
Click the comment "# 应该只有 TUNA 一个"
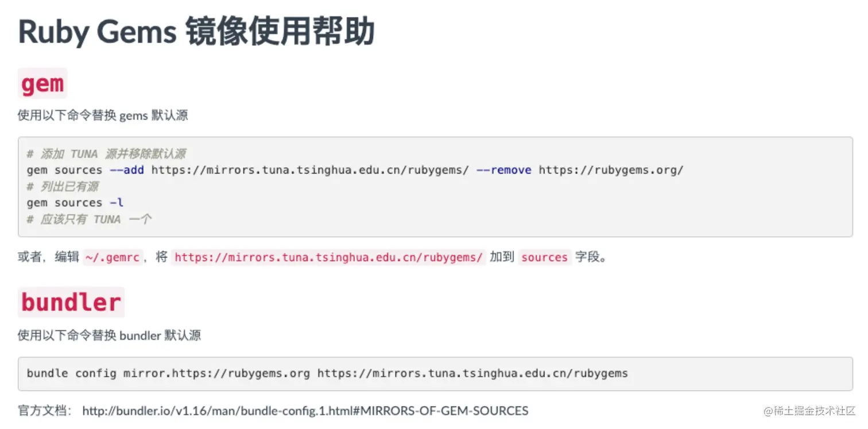(x=90, y=219)
